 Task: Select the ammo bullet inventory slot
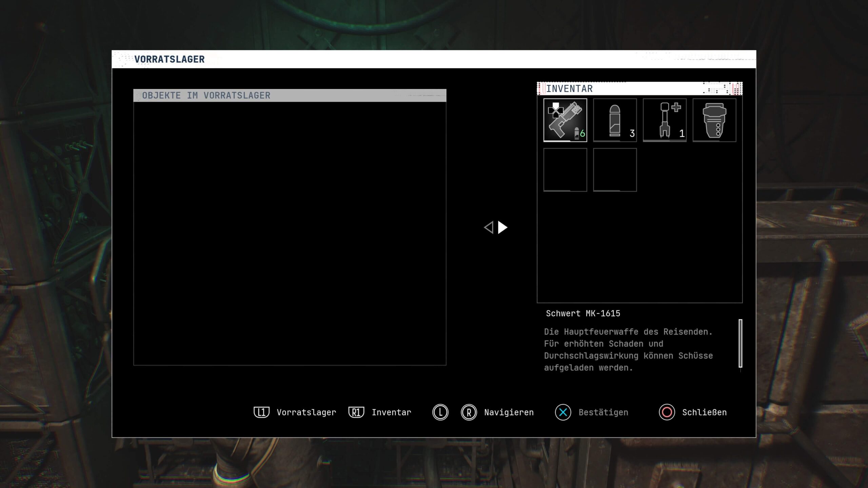point(615,120)
